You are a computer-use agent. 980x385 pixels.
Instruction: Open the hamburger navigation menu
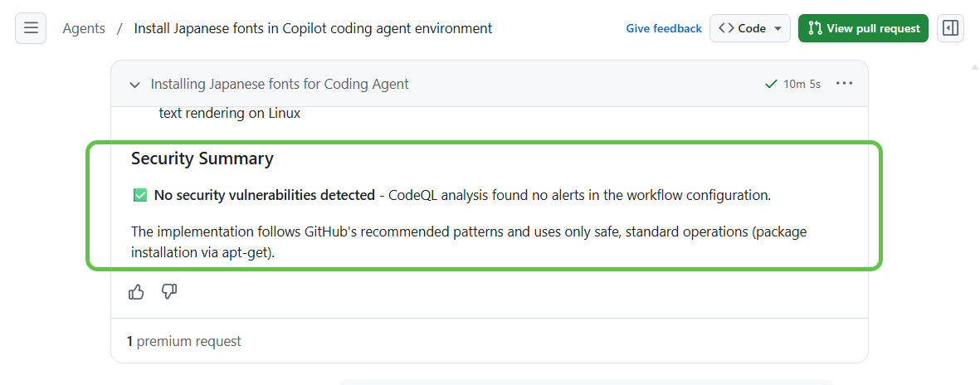point(31,28)
